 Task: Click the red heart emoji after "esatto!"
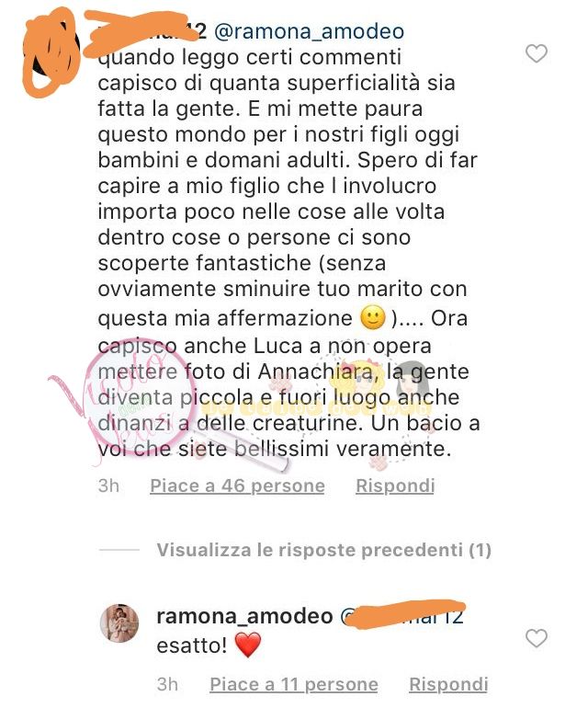click(x=248, y=645)
